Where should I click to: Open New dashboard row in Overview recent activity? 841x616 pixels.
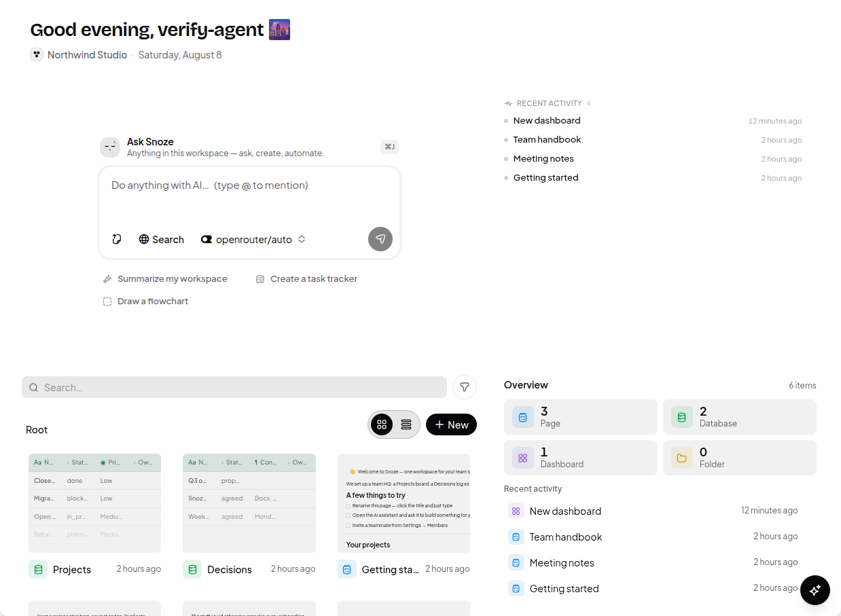click(653, 511)
